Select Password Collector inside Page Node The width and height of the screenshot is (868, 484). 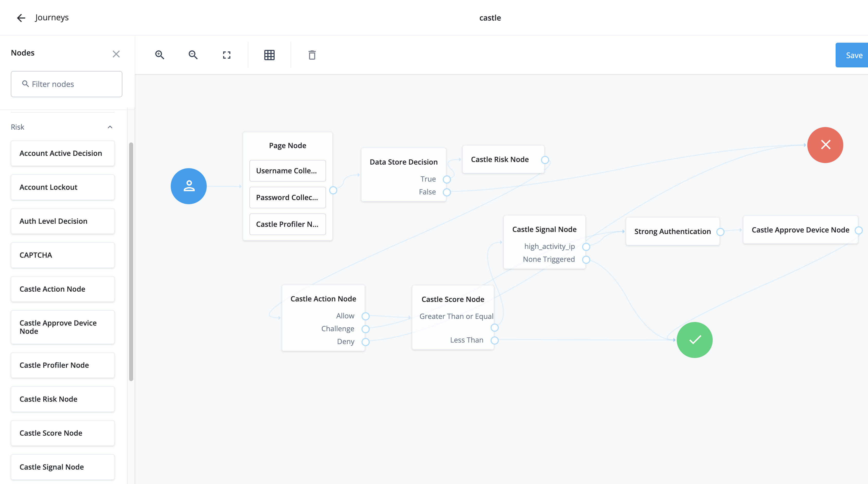coord(287,198)
